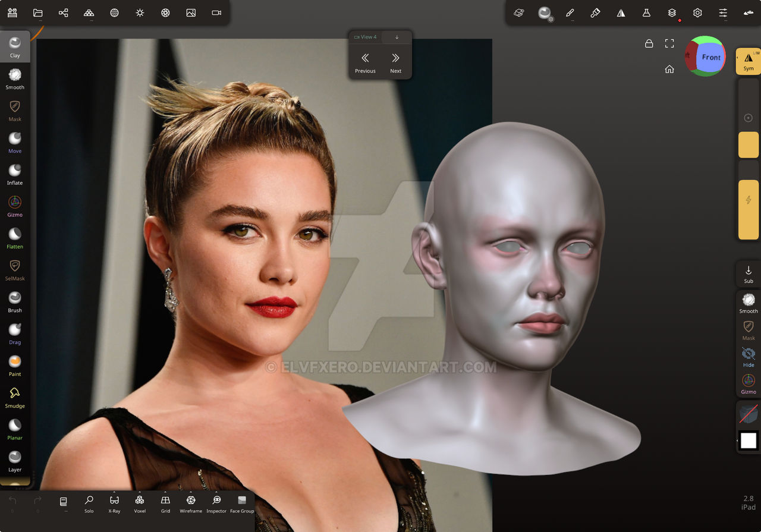
Task: Open Post Process aperture icon
Action: [x=165, y=12]
